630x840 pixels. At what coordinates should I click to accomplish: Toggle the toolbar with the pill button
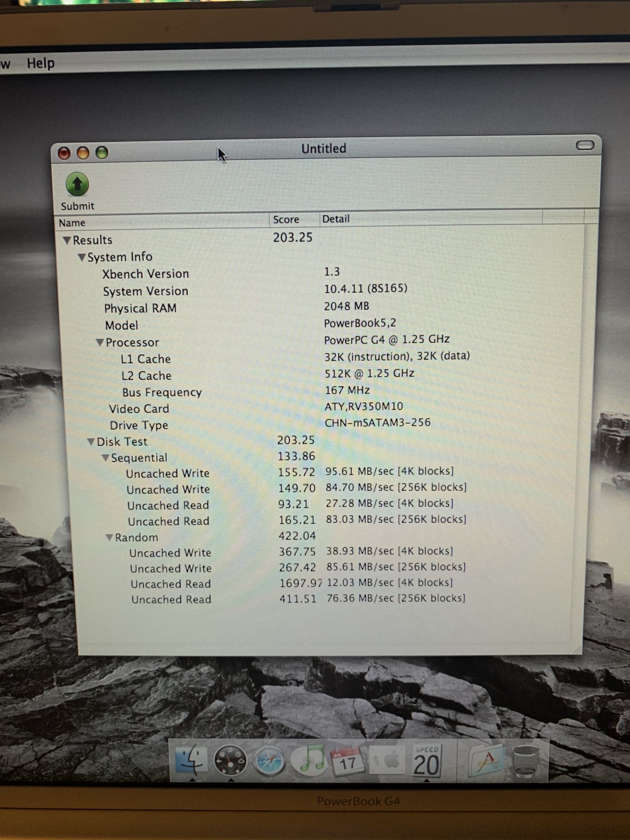[585, 145]
